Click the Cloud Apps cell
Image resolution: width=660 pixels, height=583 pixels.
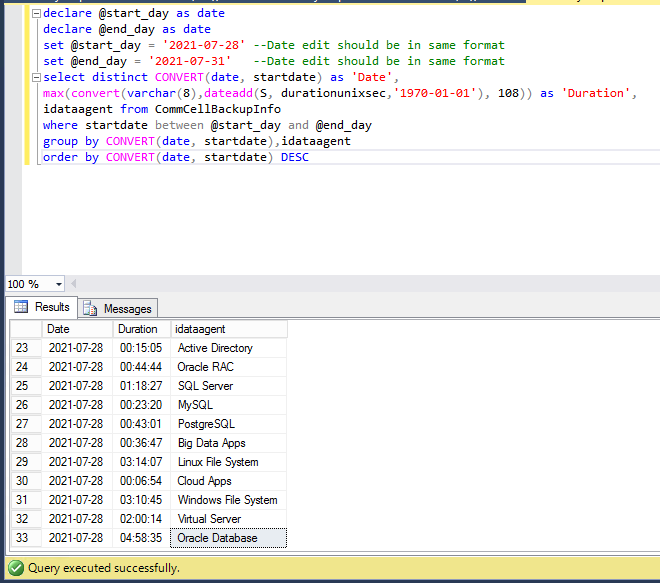[229, 481]
